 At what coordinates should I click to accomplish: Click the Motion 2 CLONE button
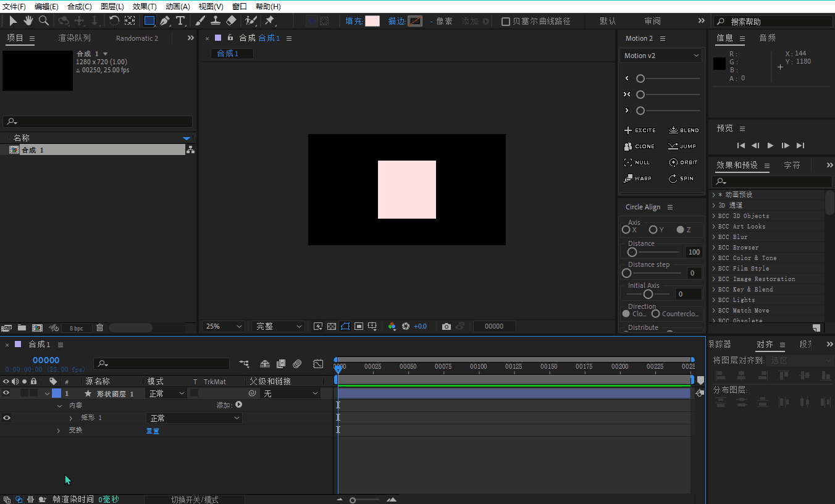[639, 146]
